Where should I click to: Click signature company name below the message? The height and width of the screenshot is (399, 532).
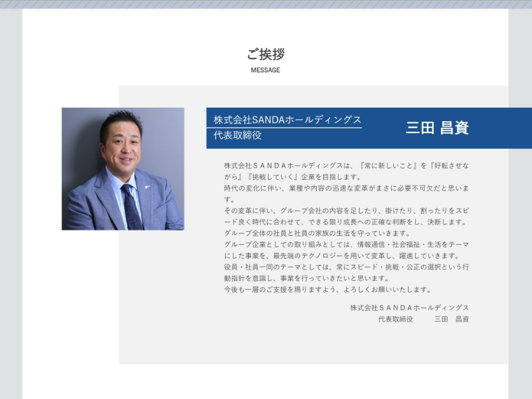[x=410, y=308]
